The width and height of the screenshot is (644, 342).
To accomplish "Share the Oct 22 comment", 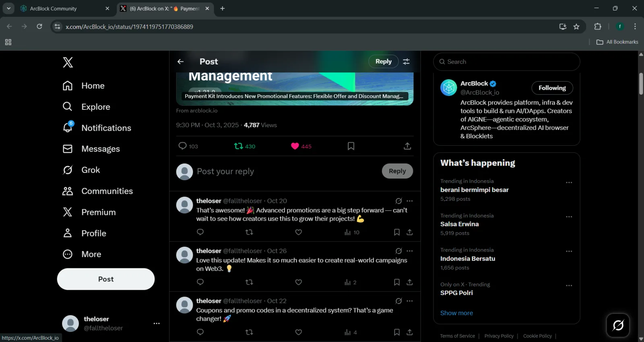I will (x=410, y=332).
